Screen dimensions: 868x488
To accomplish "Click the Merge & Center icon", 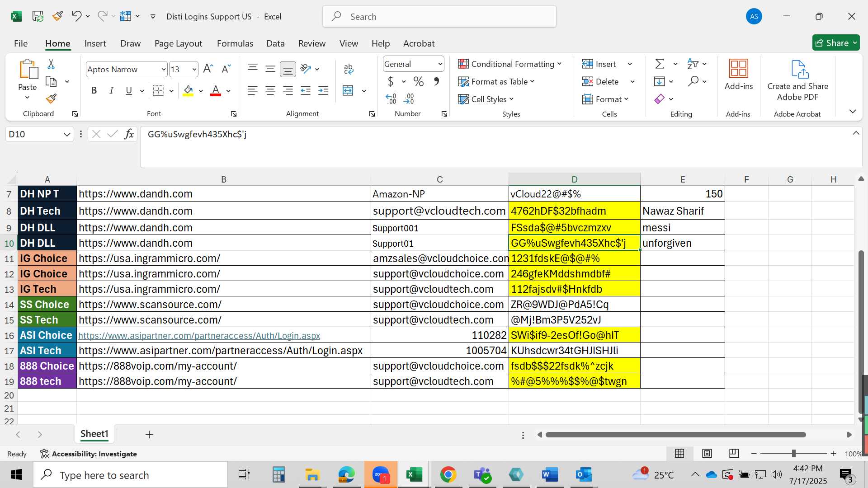I will (x=348, y=91).
